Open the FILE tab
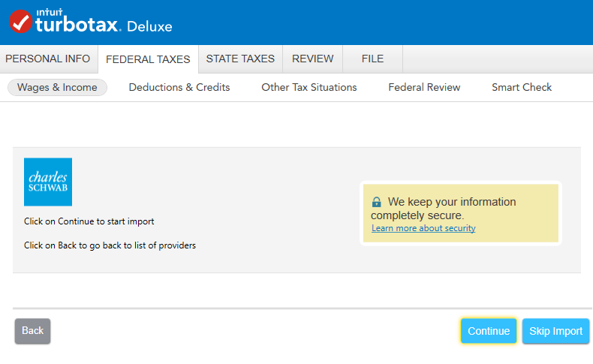 pos(372,59)
